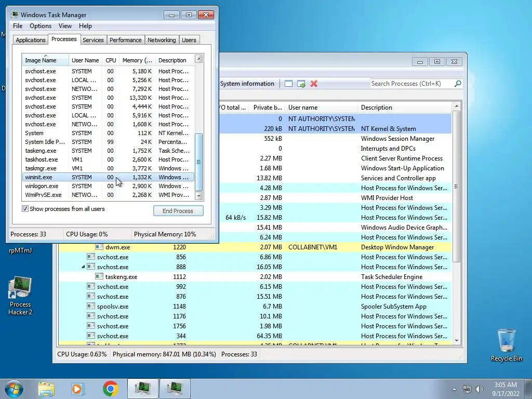532x399 pixels.
Task: Click the taskbar clock showing 3:05 AM
Action: (x=506, y=389)
